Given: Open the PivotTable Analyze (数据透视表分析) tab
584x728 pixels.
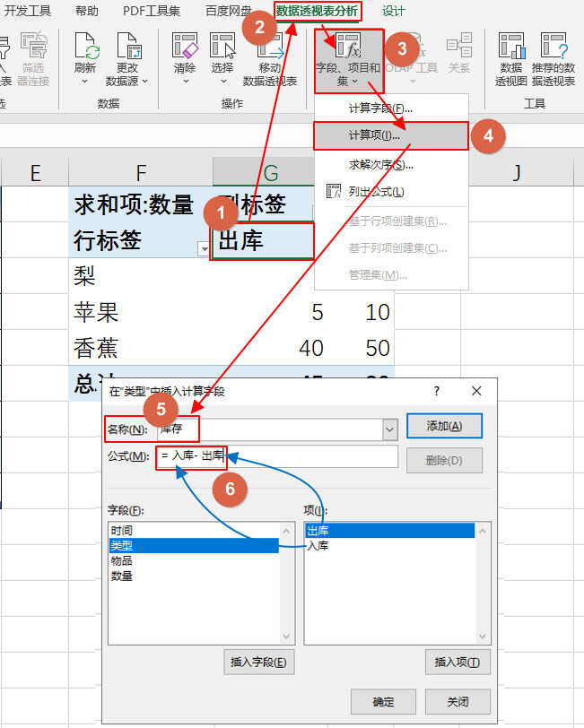Looking at the screenshot, I should (318, 11).
